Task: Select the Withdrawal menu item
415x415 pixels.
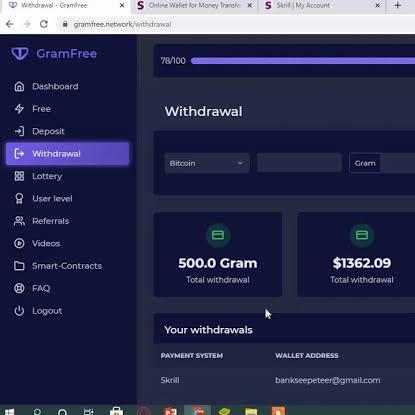Action: coord(67,154)
